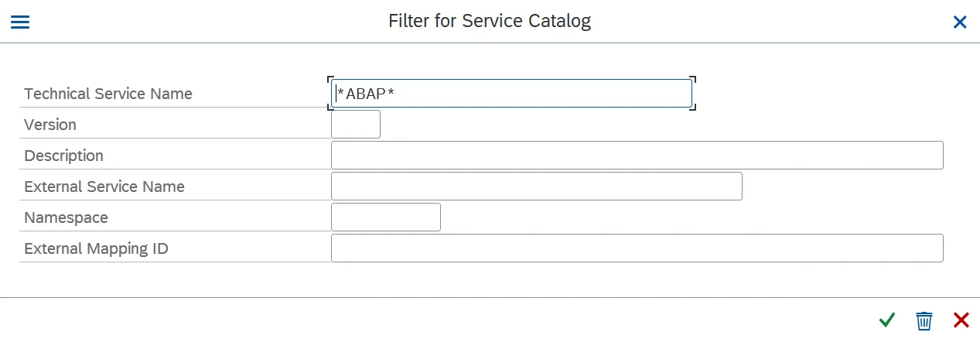Select the Description input field
980x339 pixels.
coord(637,156)
